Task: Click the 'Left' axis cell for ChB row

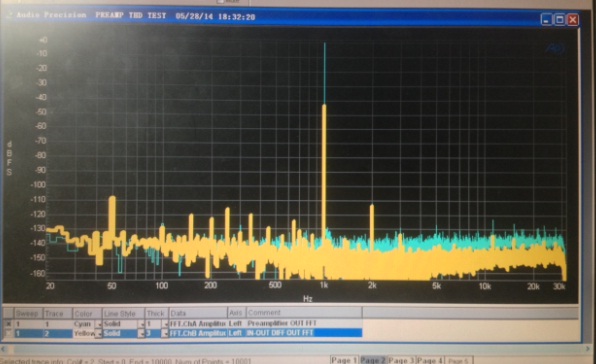Action: 236,333
